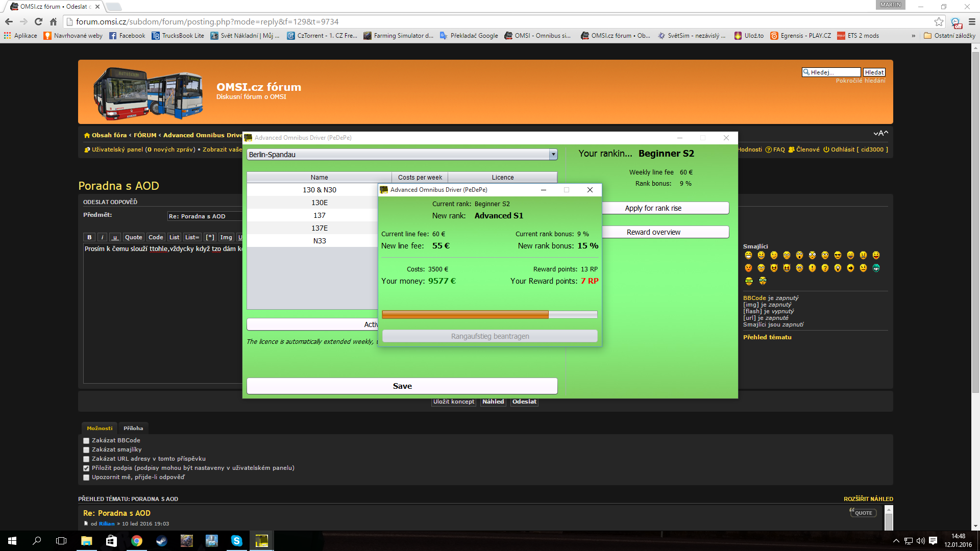Toggle Zakázat smajlíky checkbox
The image size is (980, 551).
[x=86, y=450]
